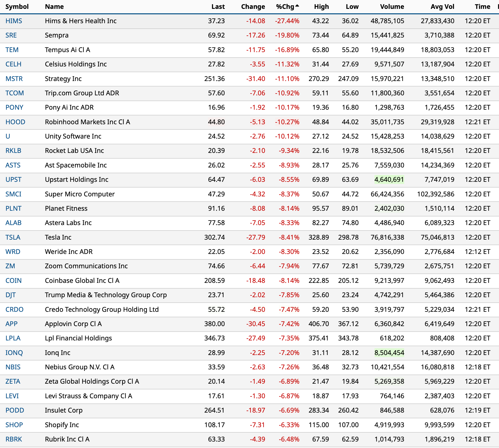Viewport: 499px width, 448px height.
Task: Open the DJT ticker link
Action: tap(10, 295)
